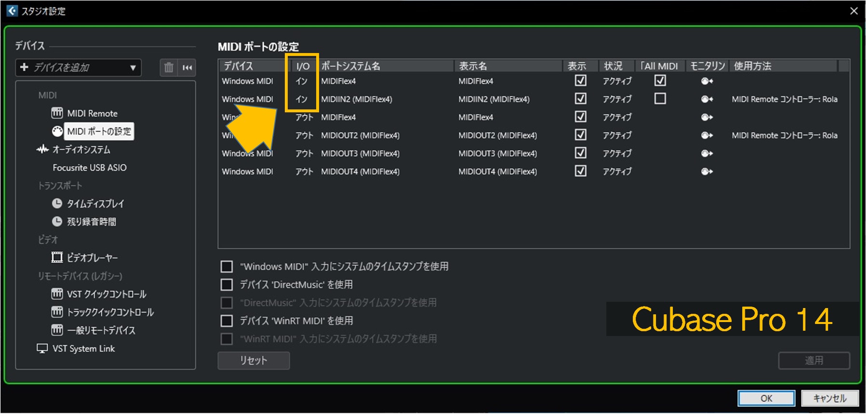868x417 pixels.
Task: Click the VST System Link monitor icon
Action: coord(42,349)
